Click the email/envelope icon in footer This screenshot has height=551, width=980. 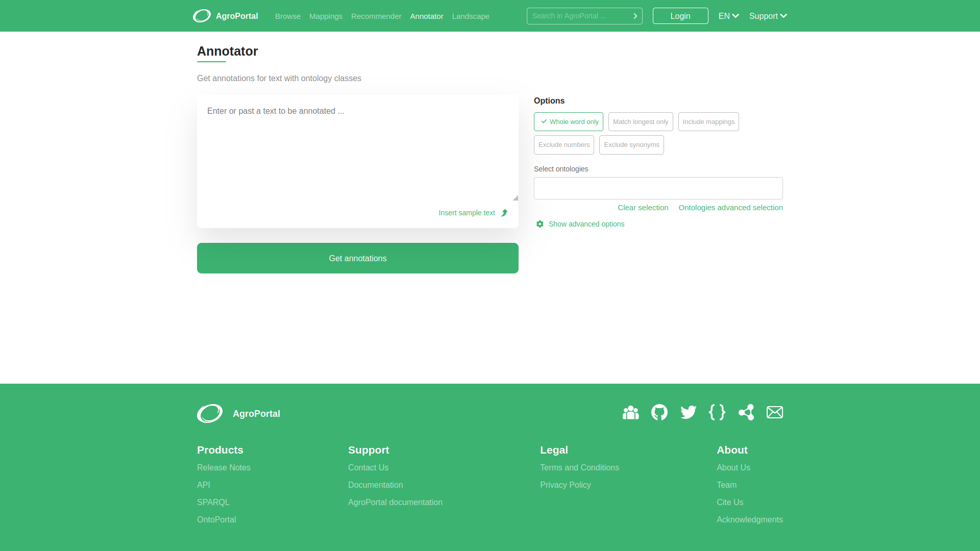[775, 412]
